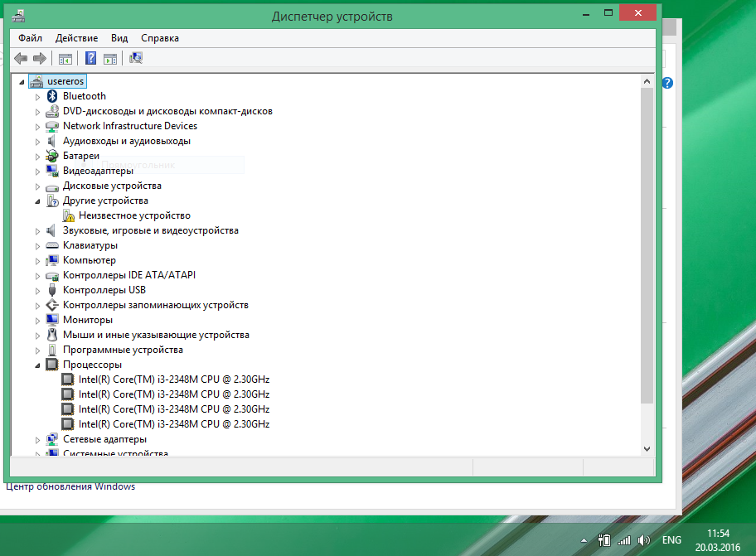Close the Диспетчер устройств window

pyautogui.click(x=638, y=13)
